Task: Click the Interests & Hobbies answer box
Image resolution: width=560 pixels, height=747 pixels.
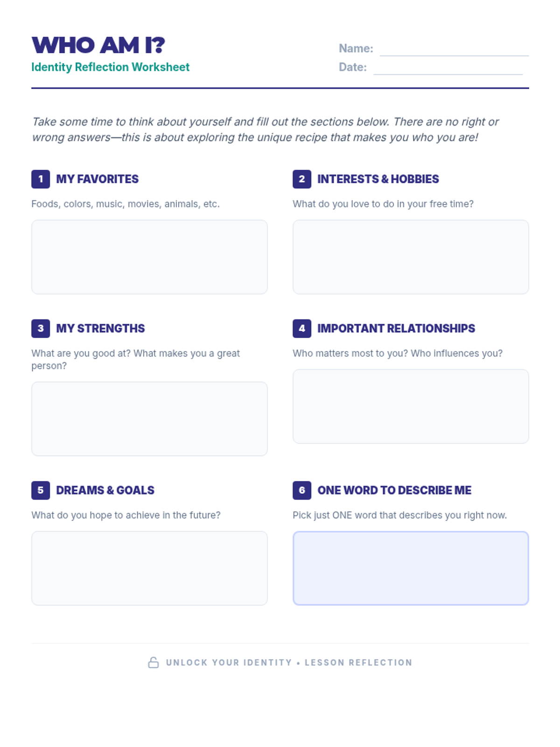Action: click(411, 257)
